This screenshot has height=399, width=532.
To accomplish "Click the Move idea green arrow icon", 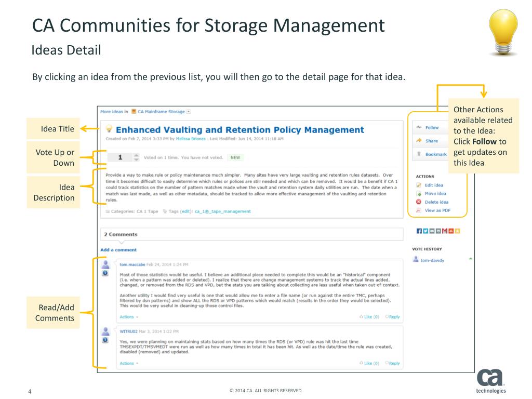I will point(419,193).
